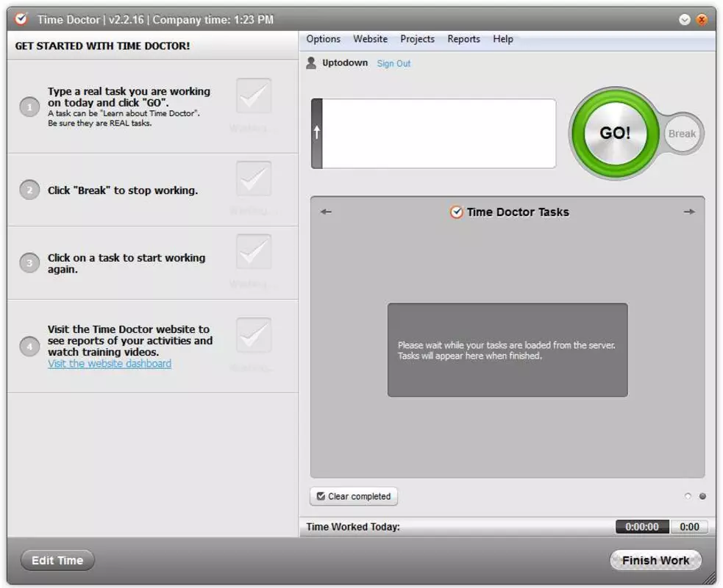Tick the checkbox for visit website step
The height and width of the screenshot is (588, 723).
click(x=254, y=335)
